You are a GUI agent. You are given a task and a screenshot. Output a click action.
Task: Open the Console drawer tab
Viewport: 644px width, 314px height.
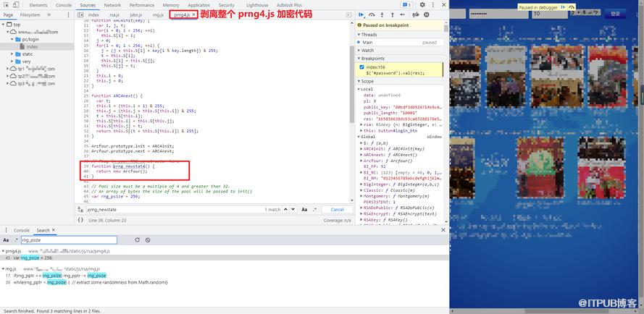click(x=21, y=230)
